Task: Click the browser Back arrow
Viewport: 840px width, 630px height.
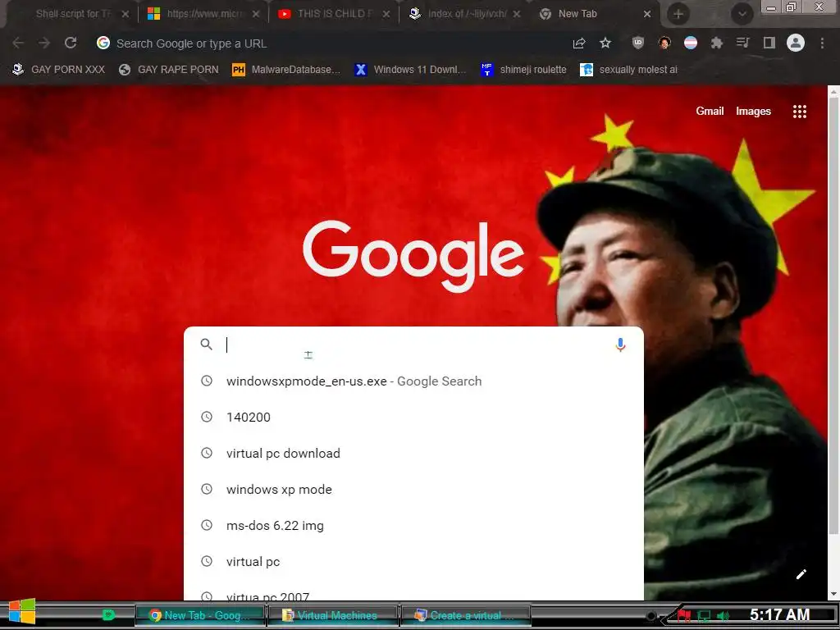Action: [x=18, y=43]
